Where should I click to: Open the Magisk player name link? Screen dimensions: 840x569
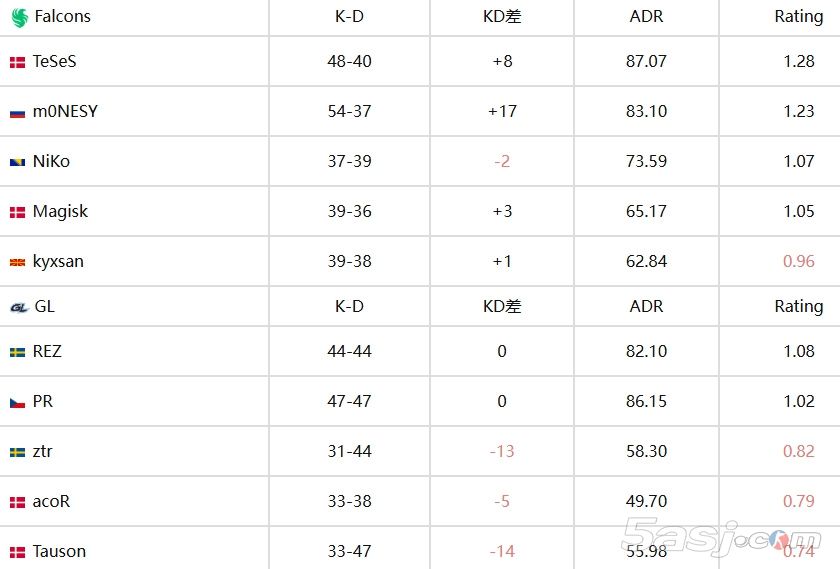60,211
